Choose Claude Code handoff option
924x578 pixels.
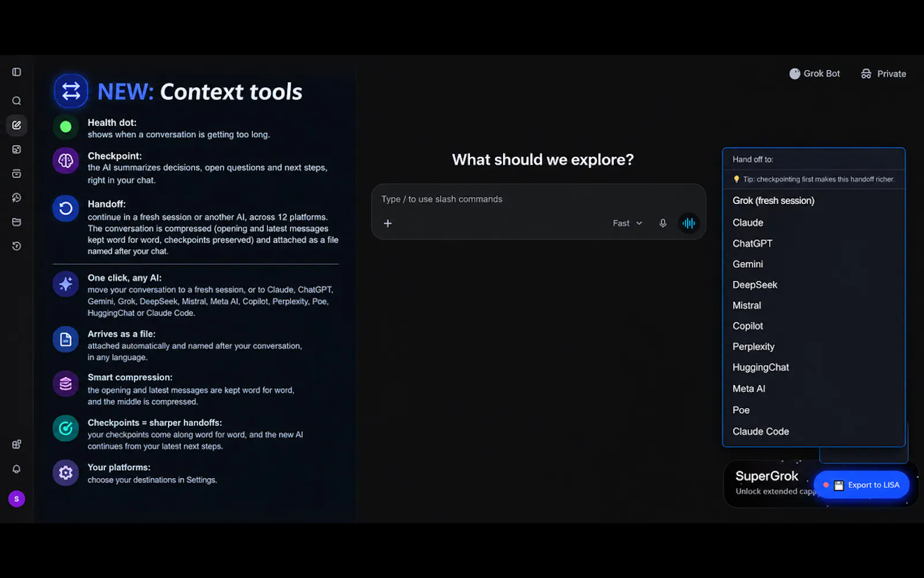click(814, 432)
